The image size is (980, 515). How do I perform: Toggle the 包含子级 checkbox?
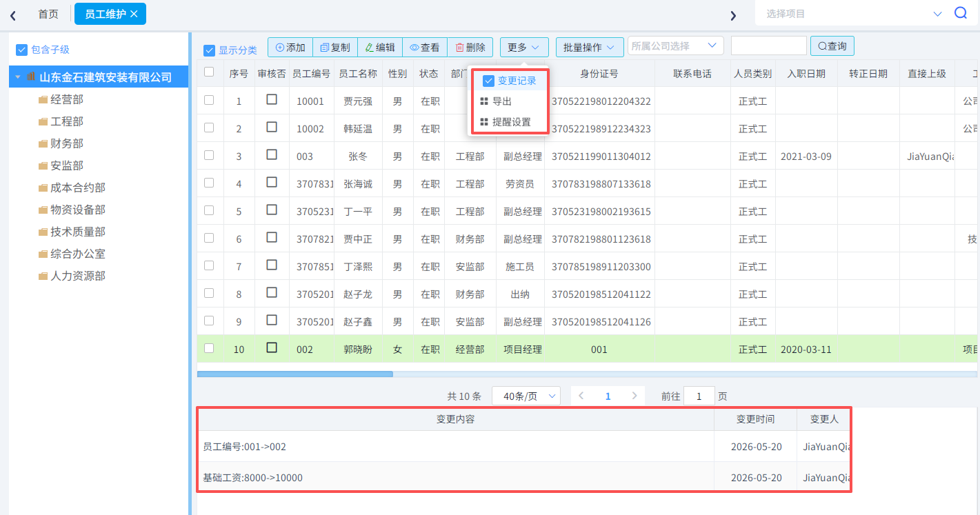pos(21,50)
